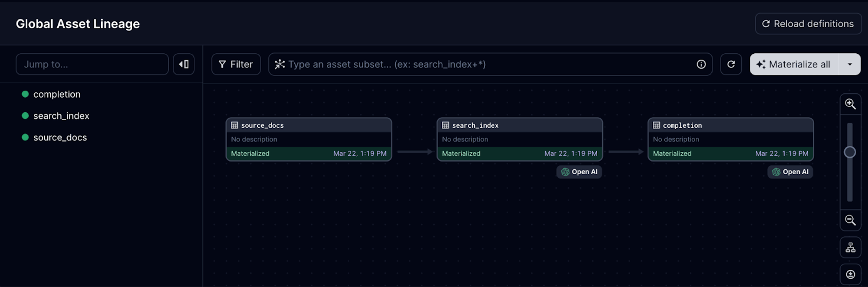Screen dimensions: 868x287
Task: Focus the Jump to search field
Action: [92, 64]
